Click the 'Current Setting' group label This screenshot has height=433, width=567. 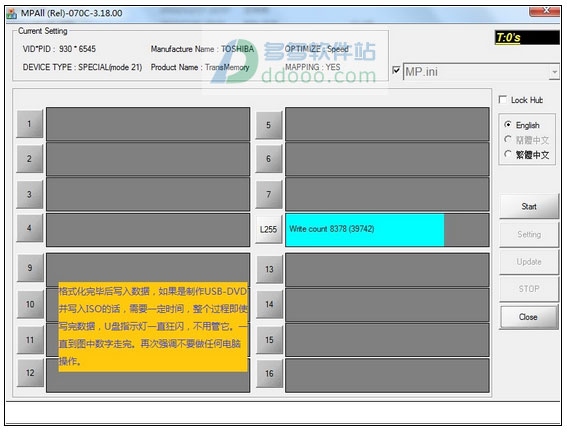pos(43,31)
